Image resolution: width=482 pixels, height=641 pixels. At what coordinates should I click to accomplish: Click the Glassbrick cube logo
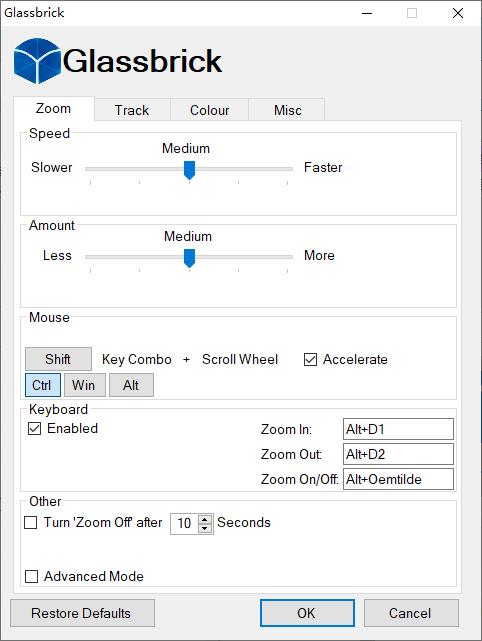coord(37,61)
